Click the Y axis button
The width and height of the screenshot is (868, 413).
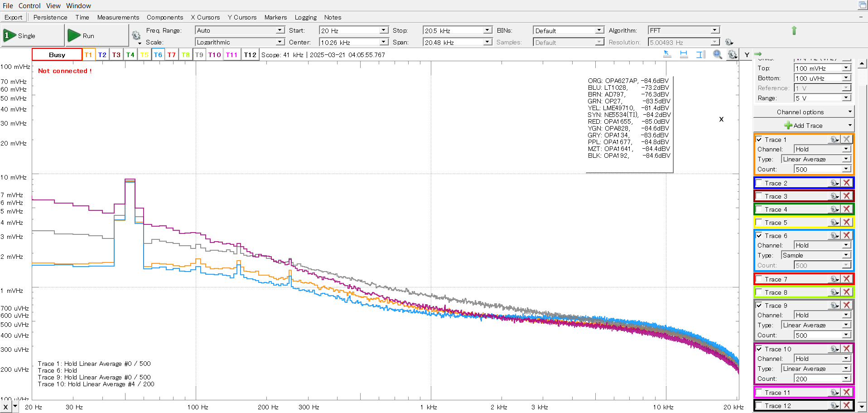[747, 54]
